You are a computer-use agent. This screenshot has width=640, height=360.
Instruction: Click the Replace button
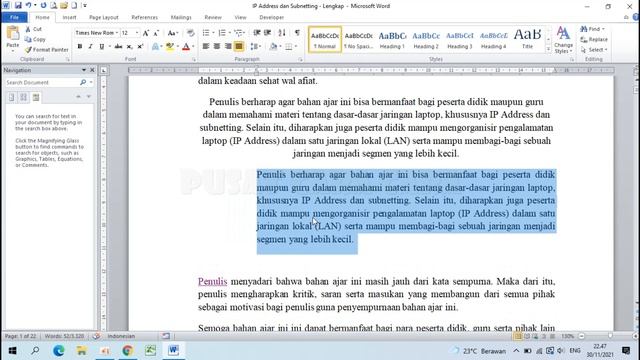[x=594, y=40]
